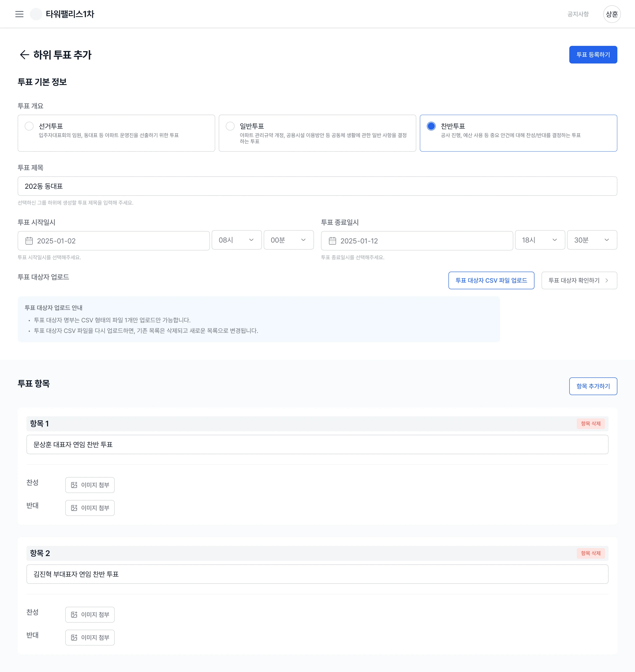Click 반대 이미지 첨부 icon in 항목 2

(74, 637)
